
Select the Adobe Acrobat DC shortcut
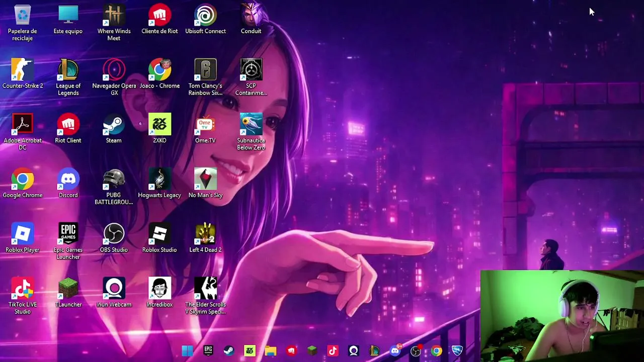[x=23, y=132]
